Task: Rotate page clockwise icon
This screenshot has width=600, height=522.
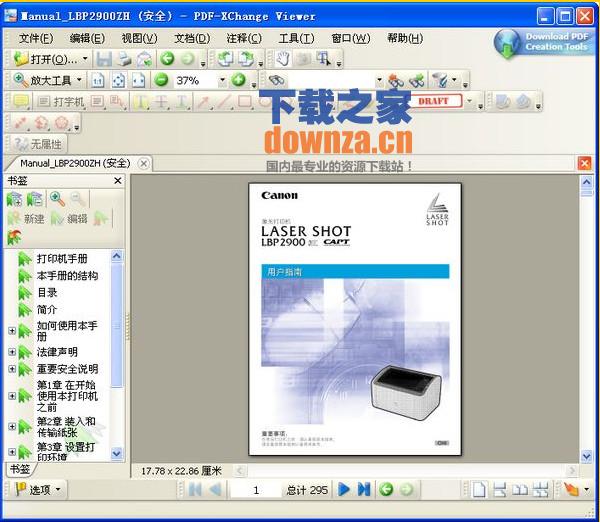Action: pos(246,59)
